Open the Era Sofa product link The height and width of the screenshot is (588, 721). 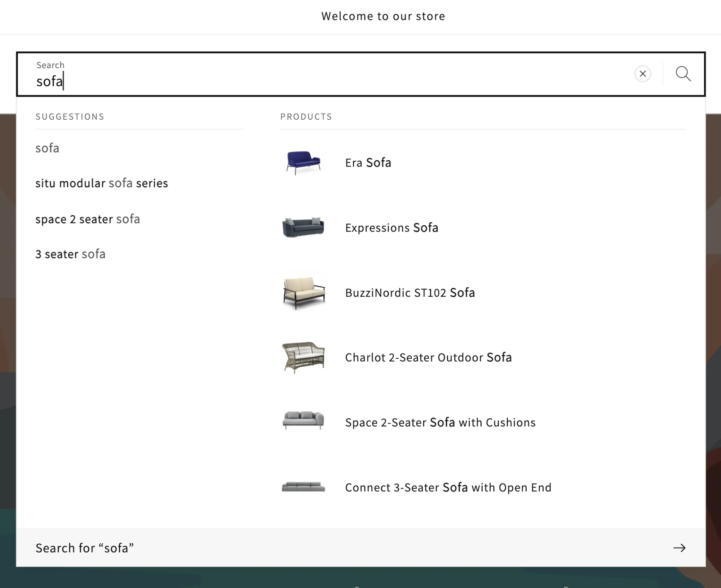(x=368, y=163)
